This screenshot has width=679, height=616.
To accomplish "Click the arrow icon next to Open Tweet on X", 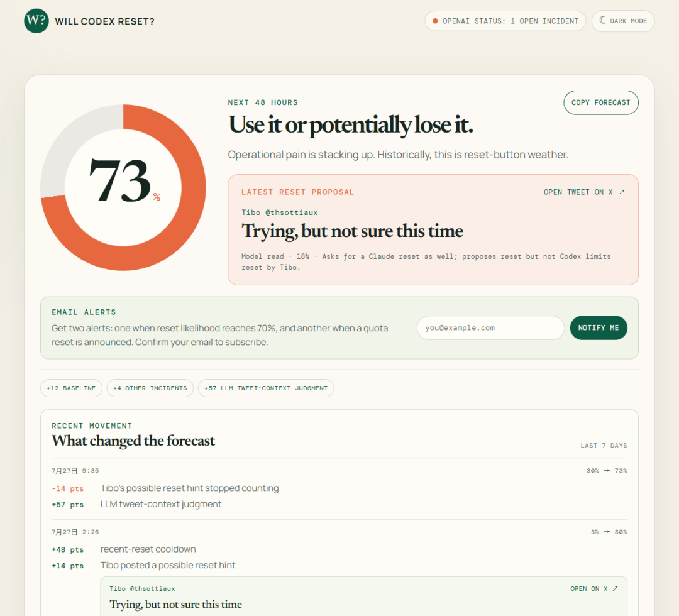I will tap(622, 192).
